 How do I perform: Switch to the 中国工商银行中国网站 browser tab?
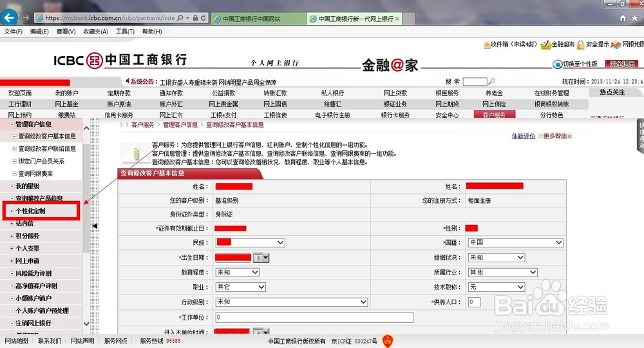click(x=258, y=19)
